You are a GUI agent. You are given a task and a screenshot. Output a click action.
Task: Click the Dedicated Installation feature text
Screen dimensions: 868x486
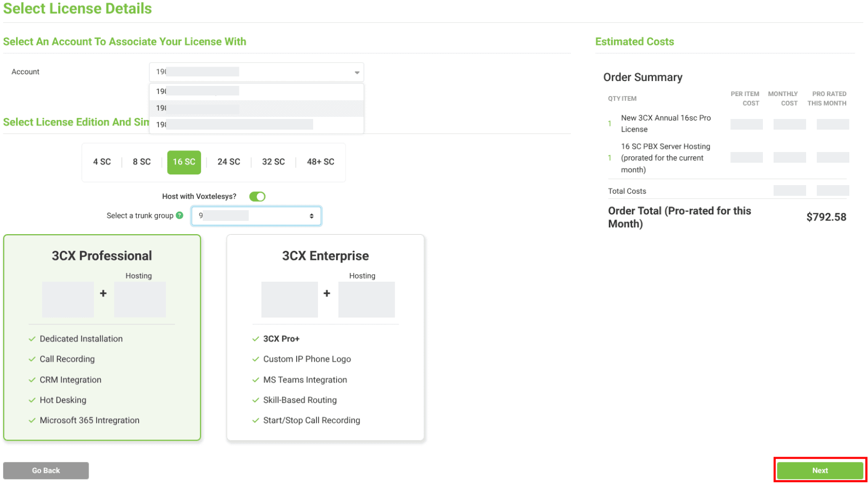[81, 339]
